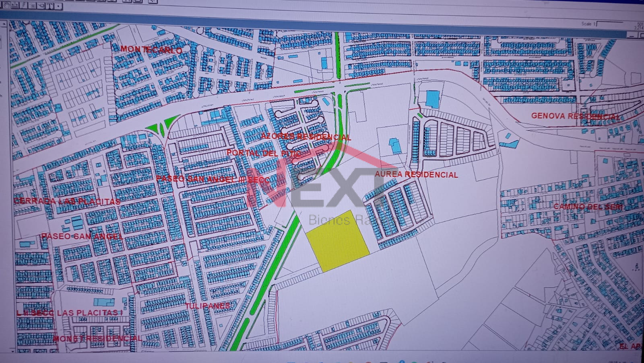Click the MONTECARLO neighborhood label

click(151, 49)
